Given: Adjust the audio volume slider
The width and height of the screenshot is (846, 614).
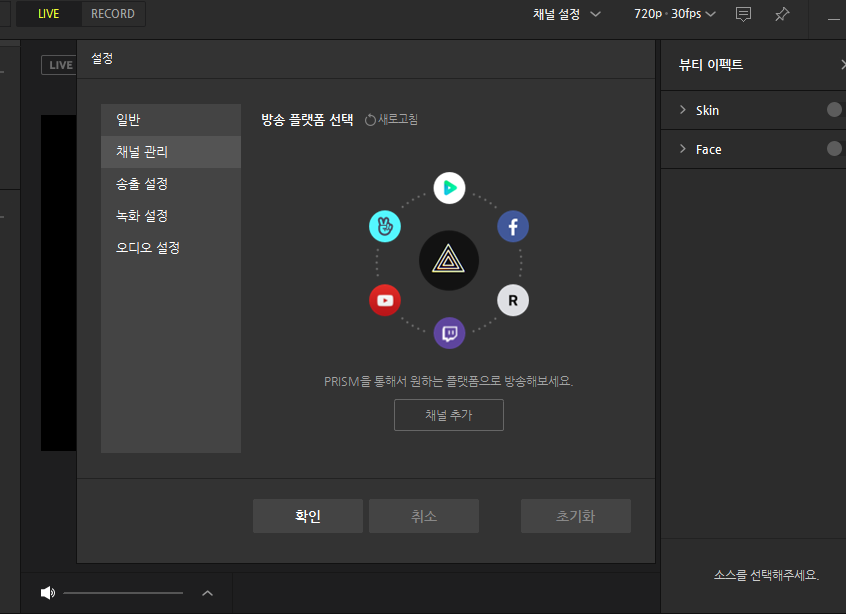Looking at the screenshot, I should pos(123,593).
